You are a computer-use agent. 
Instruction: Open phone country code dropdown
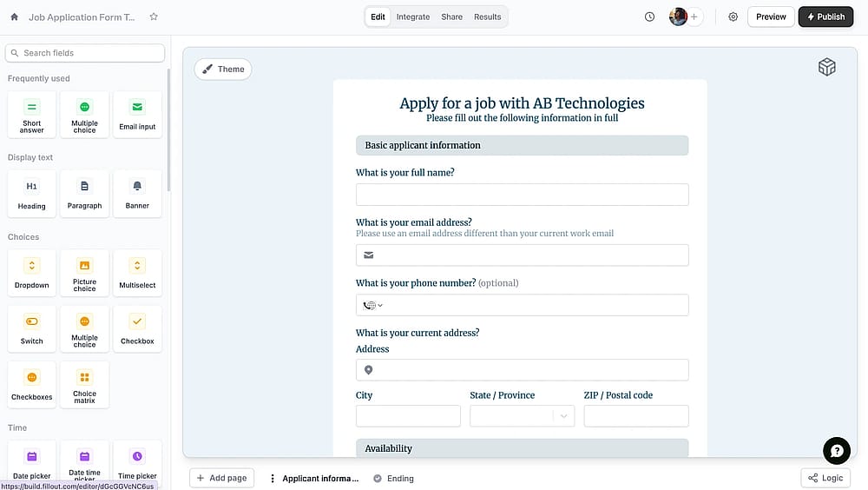point(372,305)
